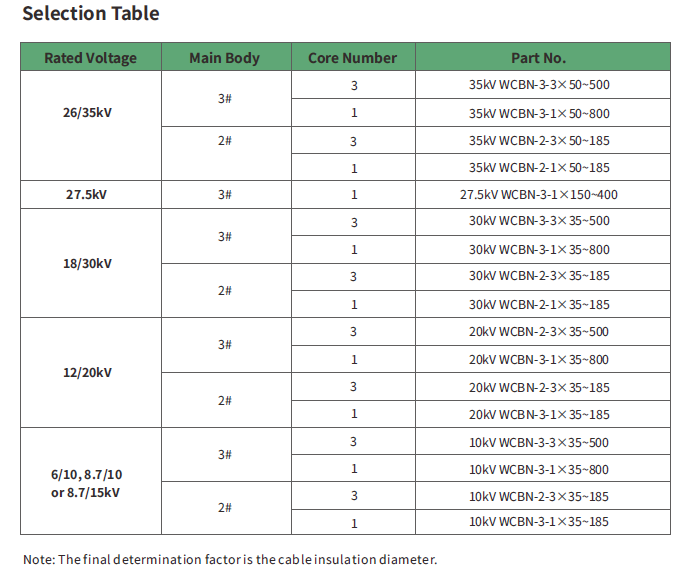Select part number 10kV WCBN-3-3×35~500
This screenshot has height=572, width=680.
(x=538, y=442)
